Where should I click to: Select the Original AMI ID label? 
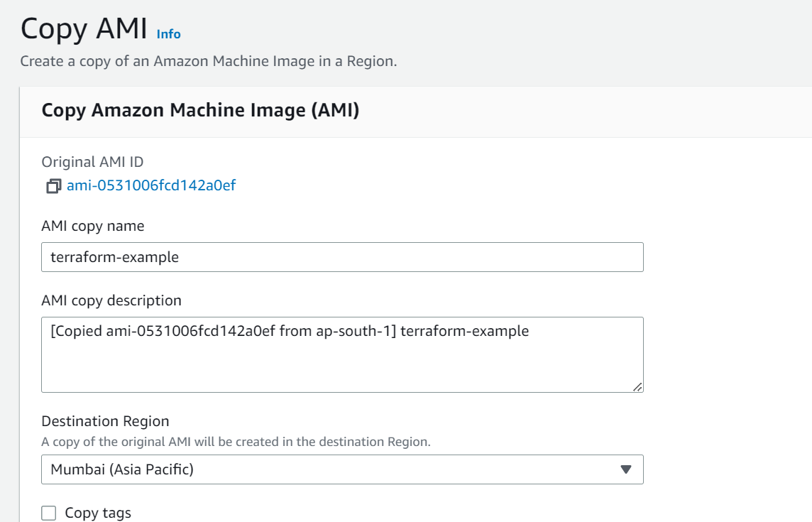[x=83, y=162]
